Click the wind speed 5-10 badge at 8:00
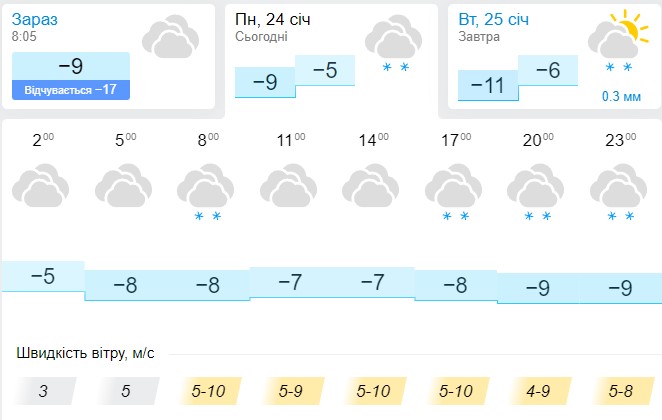This screenshot has width=662, height=420. [x=209, y=391]
